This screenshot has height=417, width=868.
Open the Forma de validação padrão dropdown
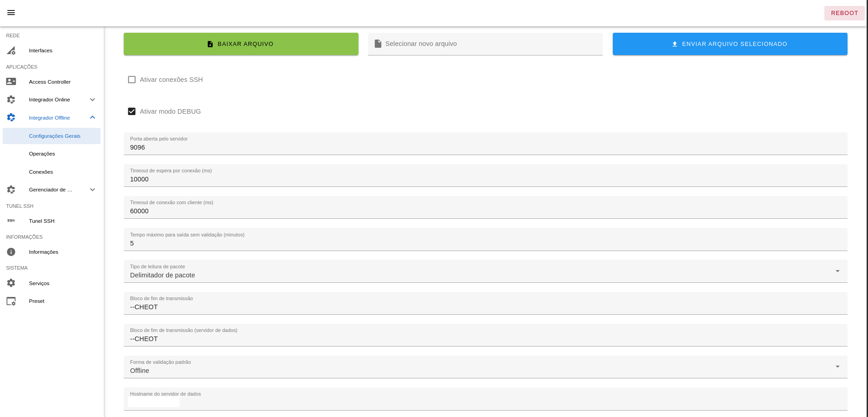pyautogui.click(x=485, y=367)
